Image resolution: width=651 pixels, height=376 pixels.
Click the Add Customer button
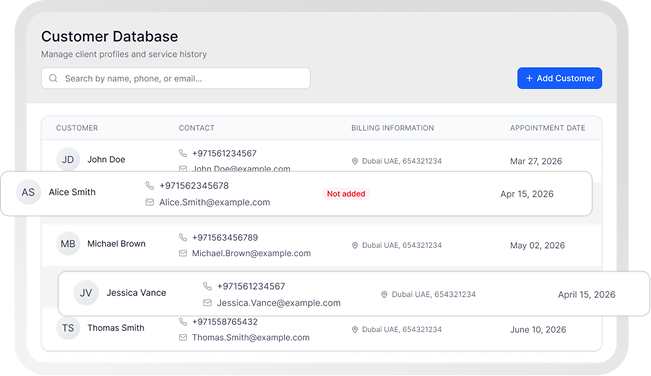point(559,78)
